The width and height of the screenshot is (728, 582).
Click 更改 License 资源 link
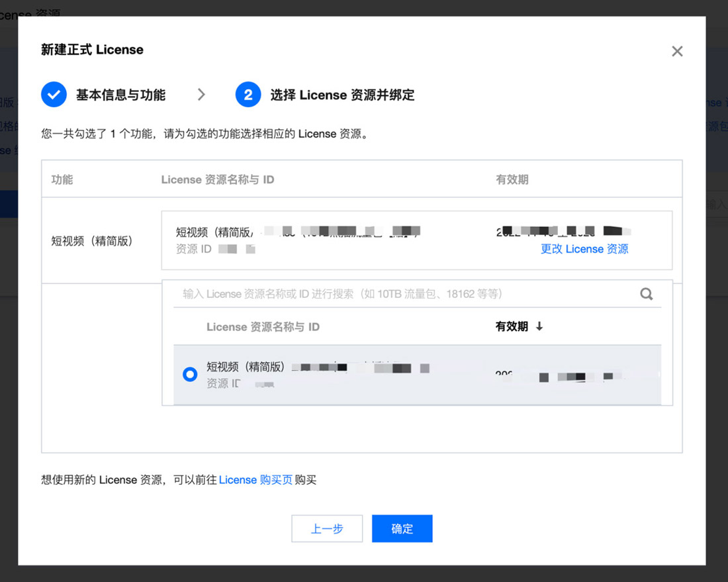click(x=584, y=249)
